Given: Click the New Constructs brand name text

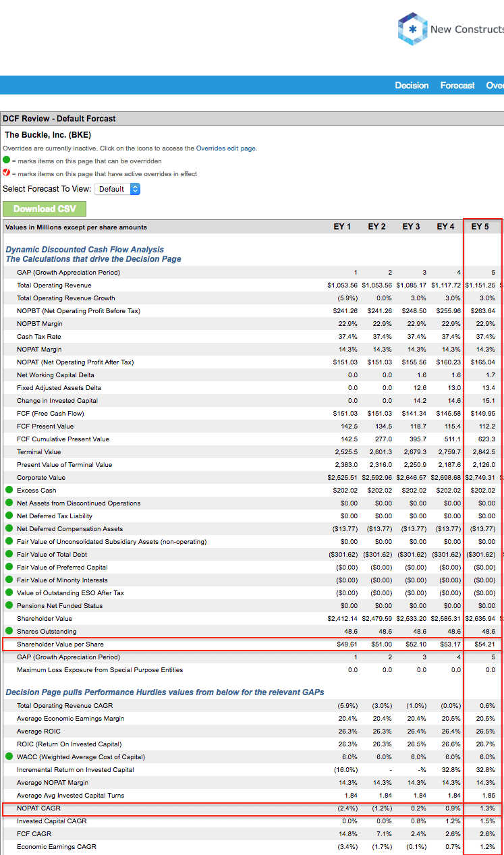Looking at the screenshot, I should (x=467, y=29).
